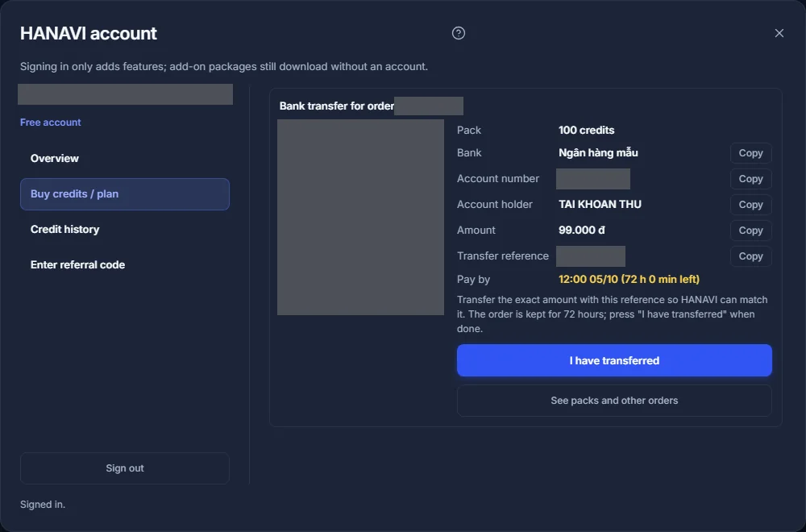
Task: Click the 99.000 đ amount
Action: [581, 231]
